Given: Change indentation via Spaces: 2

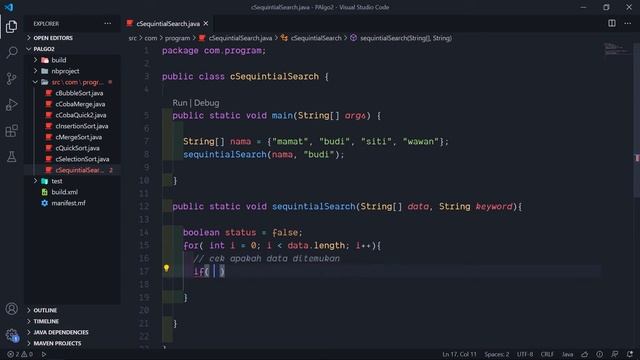Looking at the screenshot, I should (x=496, y=354).
